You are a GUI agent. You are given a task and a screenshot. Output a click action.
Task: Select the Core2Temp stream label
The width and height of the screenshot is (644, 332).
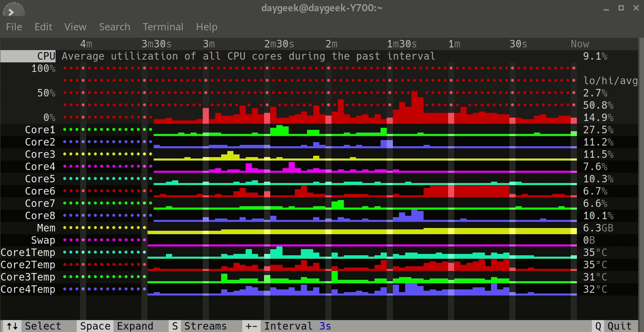click(x=28, y=265)
